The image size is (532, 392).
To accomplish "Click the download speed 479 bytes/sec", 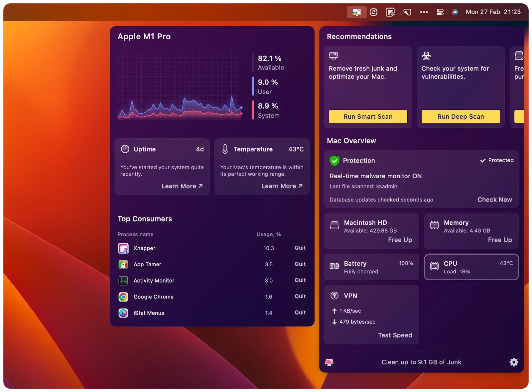I will (x=354, y=322).
